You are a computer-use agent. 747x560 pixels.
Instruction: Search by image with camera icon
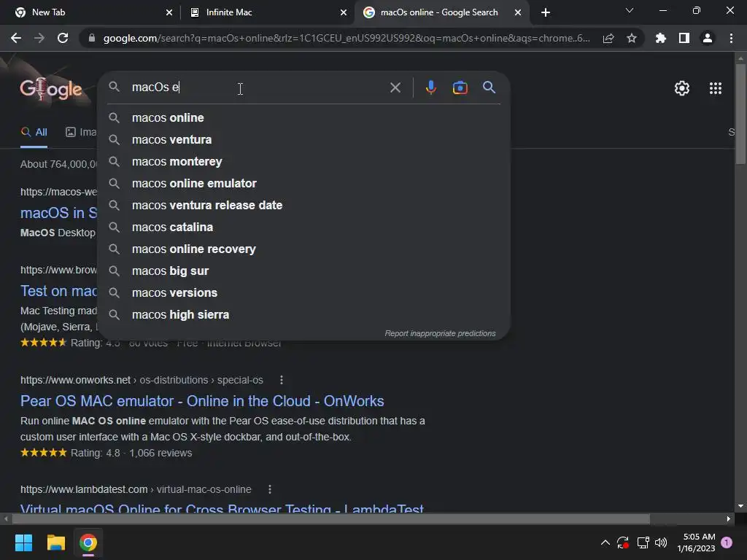(460, 87)
